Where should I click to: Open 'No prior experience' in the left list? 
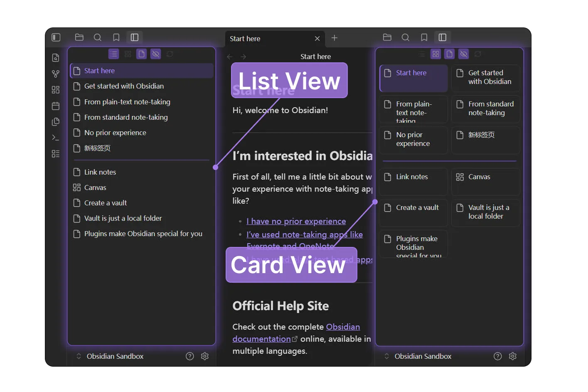(142, 133)
